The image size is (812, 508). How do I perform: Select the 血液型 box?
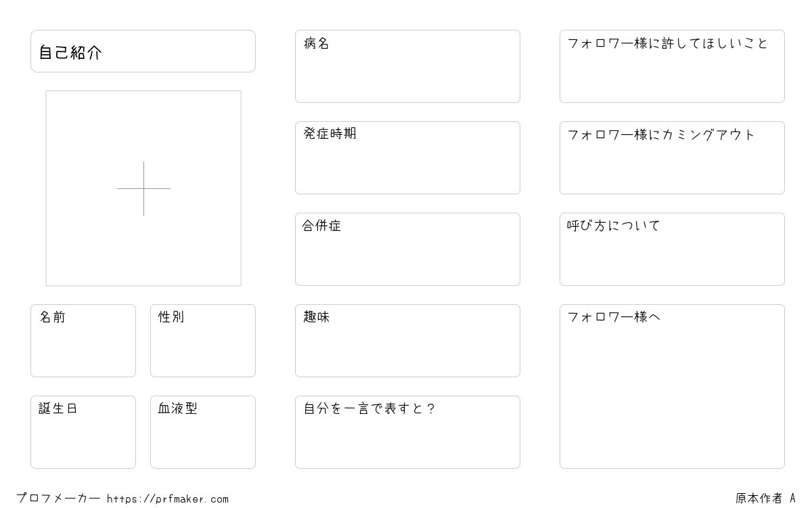click(x=203, y=432)
